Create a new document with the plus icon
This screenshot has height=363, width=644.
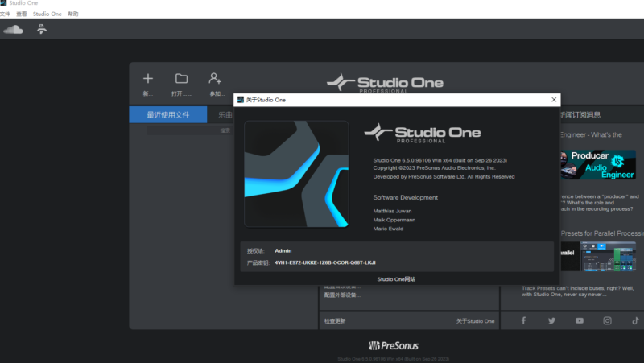148,78
